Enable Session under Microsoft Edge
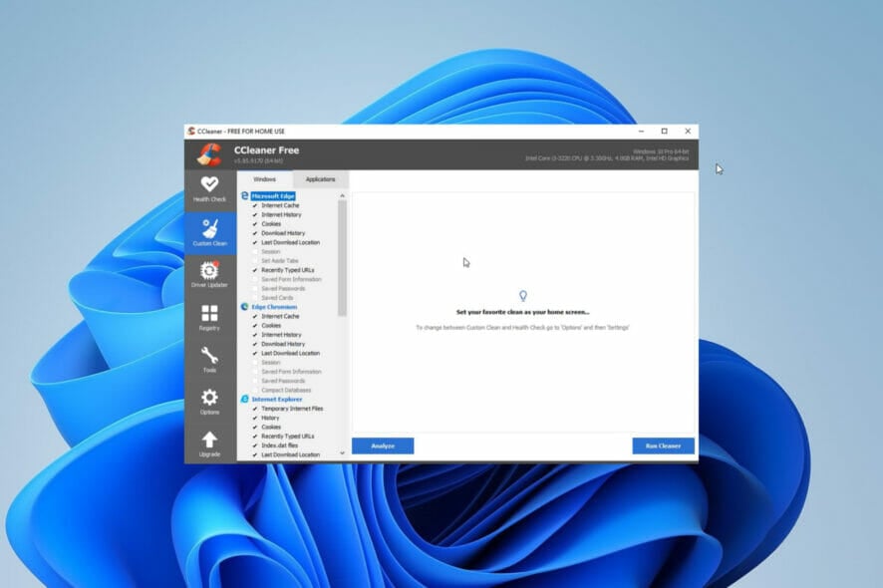 coord(255,252)
